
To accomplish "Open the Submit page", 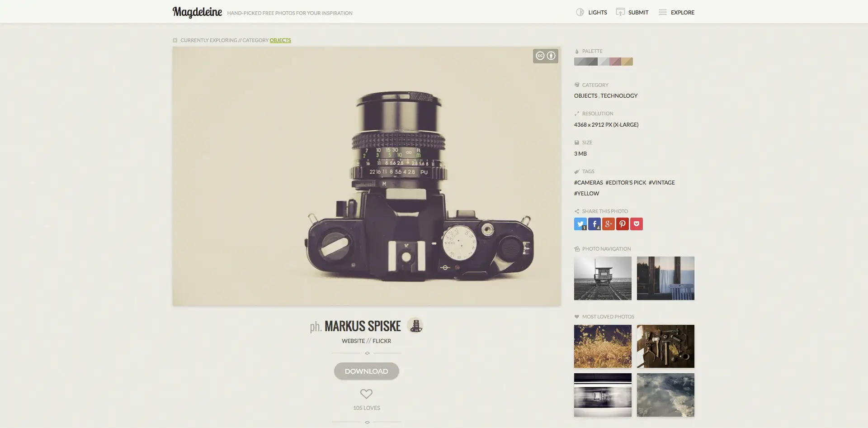I will (x=632, y=12).
